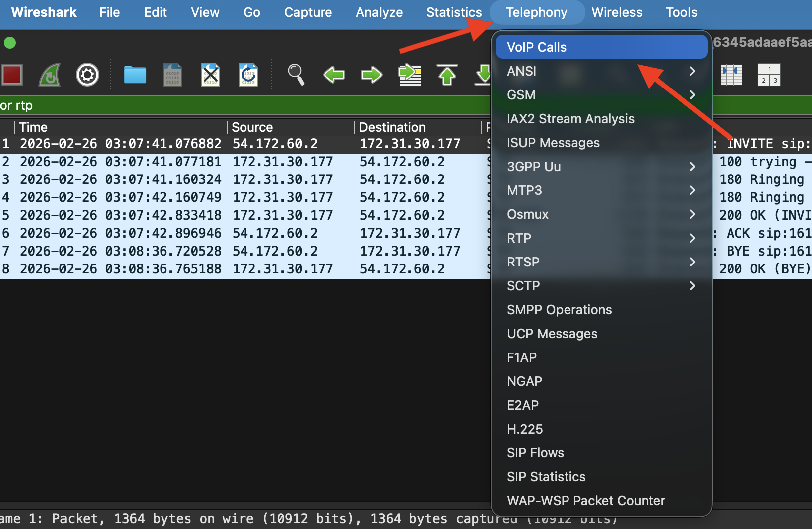The height and width of the screenshot is (529, 812).
Task: Jump to the first packet
Action: tap(447, 75)
